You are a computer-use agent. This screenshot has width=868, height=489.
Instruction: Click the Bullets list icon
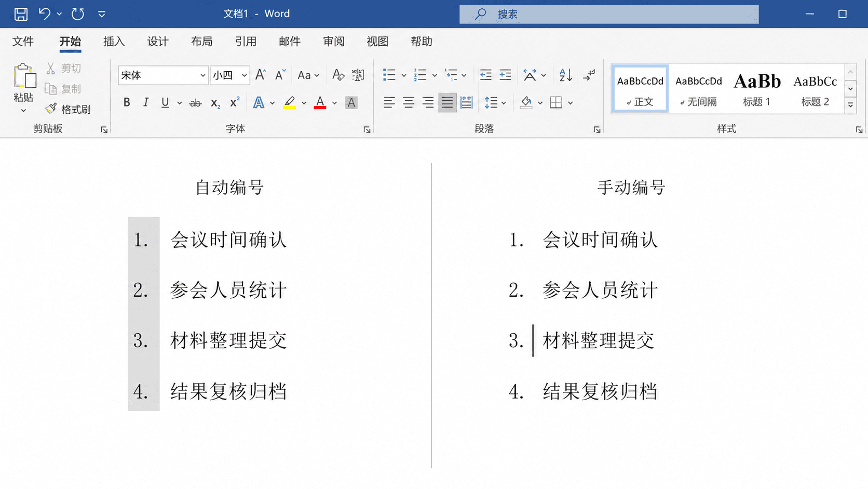coord(389,75)
